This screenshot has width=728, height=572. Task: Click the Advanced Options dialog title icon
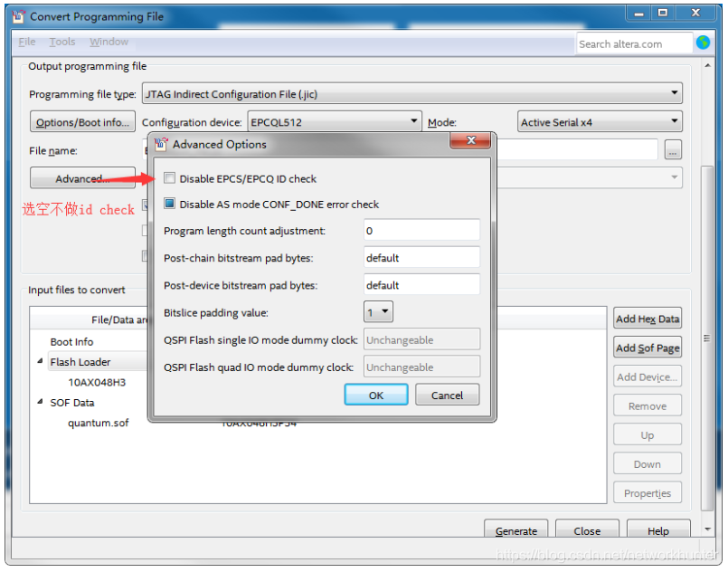[161, 144]
